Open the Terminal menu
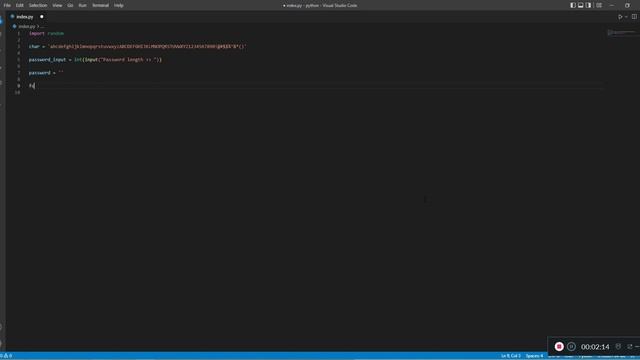Screen dimensions: 640x360 point(100,5)
